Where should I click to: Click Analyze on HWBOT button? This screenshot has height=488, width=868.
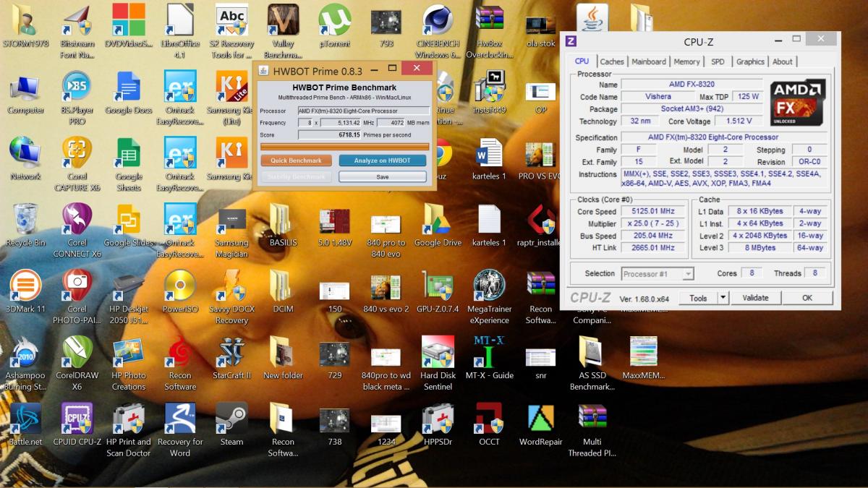click(383, 160)
